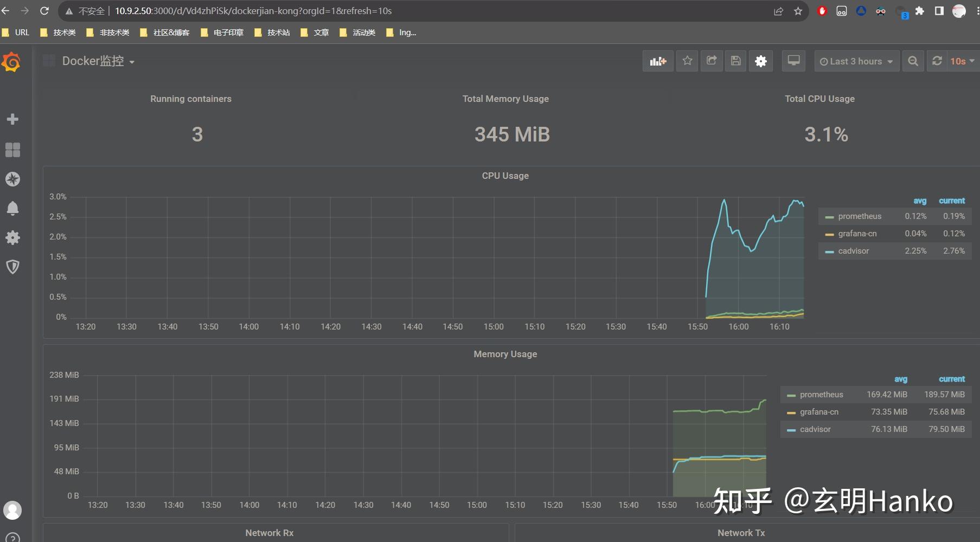980x542 pixels.
Task: Open the Docker监控 dashboard picker dropdown
Action: point(98,61)
